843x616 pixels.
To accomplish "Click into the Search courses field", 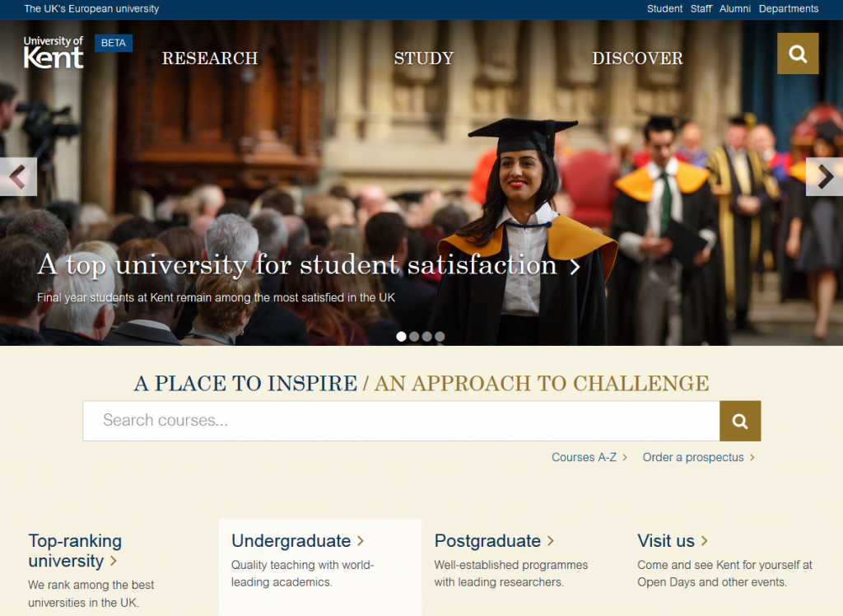I will 401,421.
